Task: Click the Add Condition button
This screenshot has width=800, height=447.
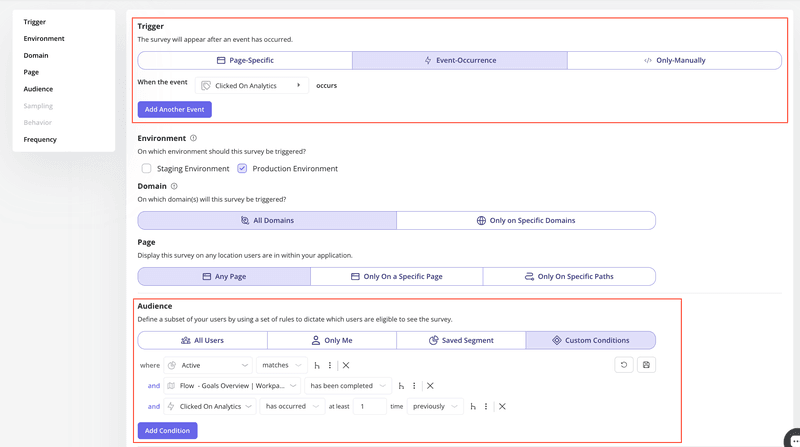Action: (x=167, y=430)
